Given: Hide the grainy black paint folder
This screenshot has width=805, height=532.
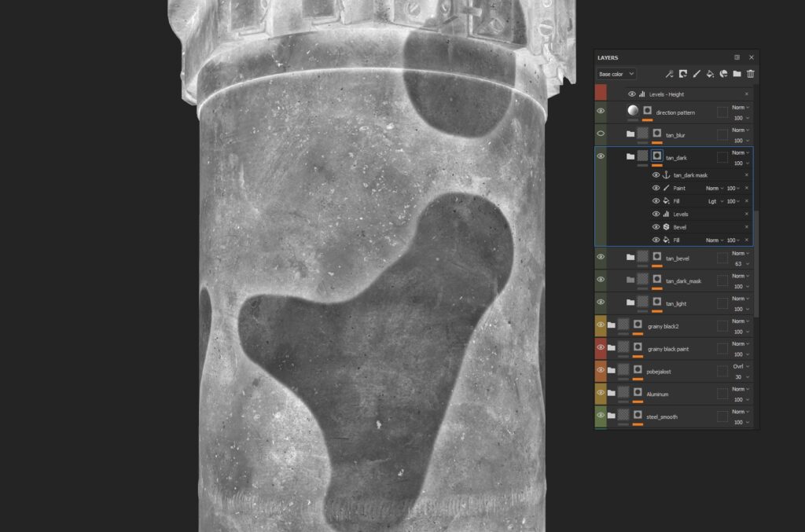Looking at the screenshot, I should (601, 347).
